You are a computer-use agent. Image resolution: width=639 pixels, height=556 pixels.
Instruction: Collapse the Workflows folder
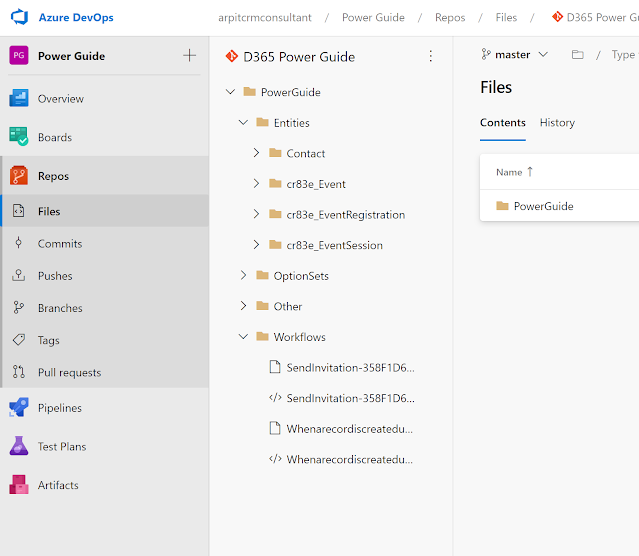click(x=243, y=337)
